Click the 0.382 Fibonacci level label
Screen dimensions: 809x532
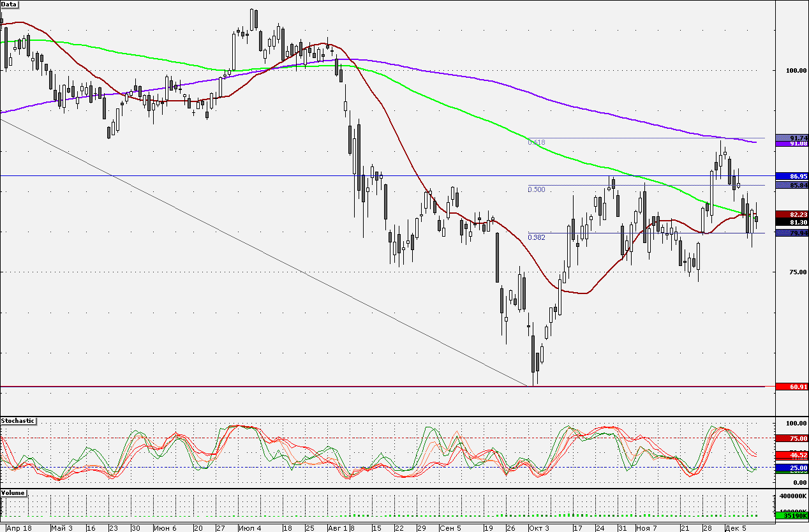(x=537, y=237)
